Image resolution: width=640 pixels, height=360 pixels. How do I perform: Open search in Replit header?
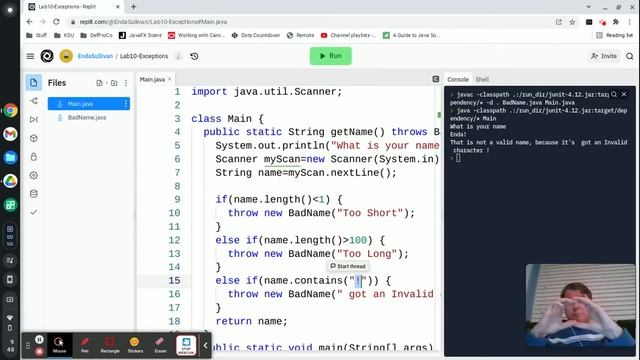click(x=630, y=56)
